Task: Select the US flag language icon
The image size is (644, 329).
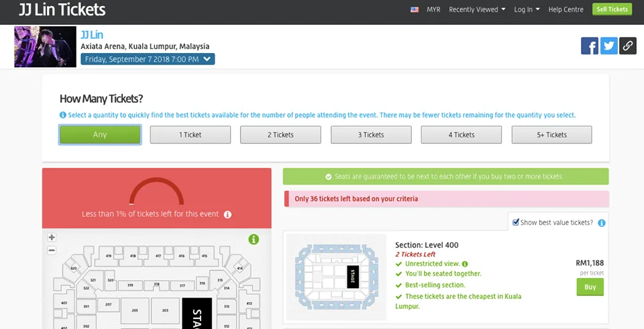Action: tap(415, 9)
